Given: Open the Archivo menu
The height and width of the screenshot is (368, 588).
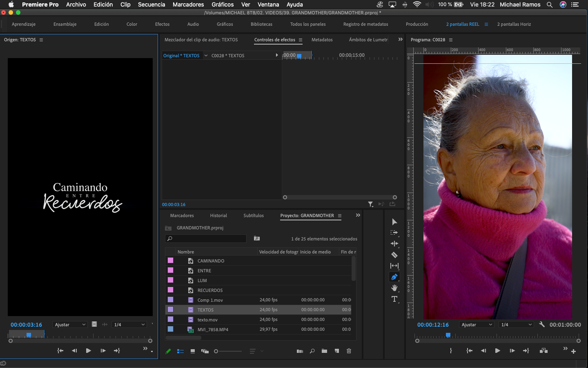Looking at the screenshot, I should pos(76,4).
